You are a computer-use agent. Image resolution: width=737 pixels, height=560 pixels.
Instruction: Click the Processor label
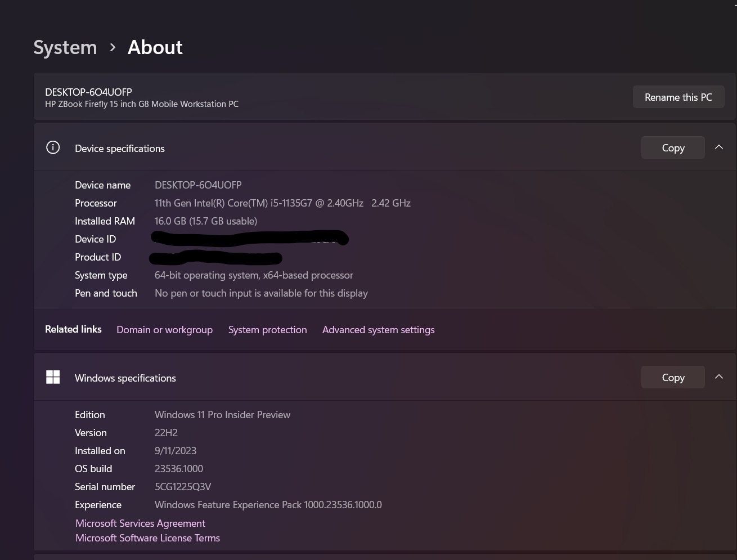pyautogui.click(x=96, y=203)
